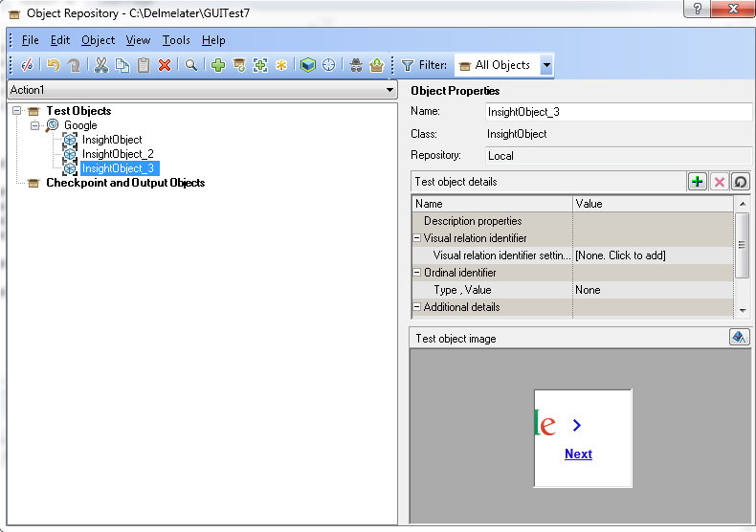Click the change test object image icon
This screenshot has width=756, height=532.
tap(739, 337)
